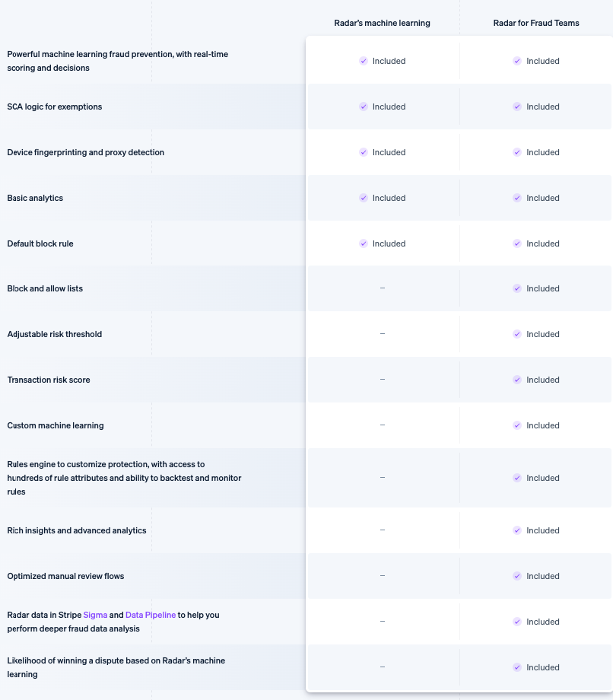
Task: Click Custom machine learning checkmark icon
Action: [517, 425]
